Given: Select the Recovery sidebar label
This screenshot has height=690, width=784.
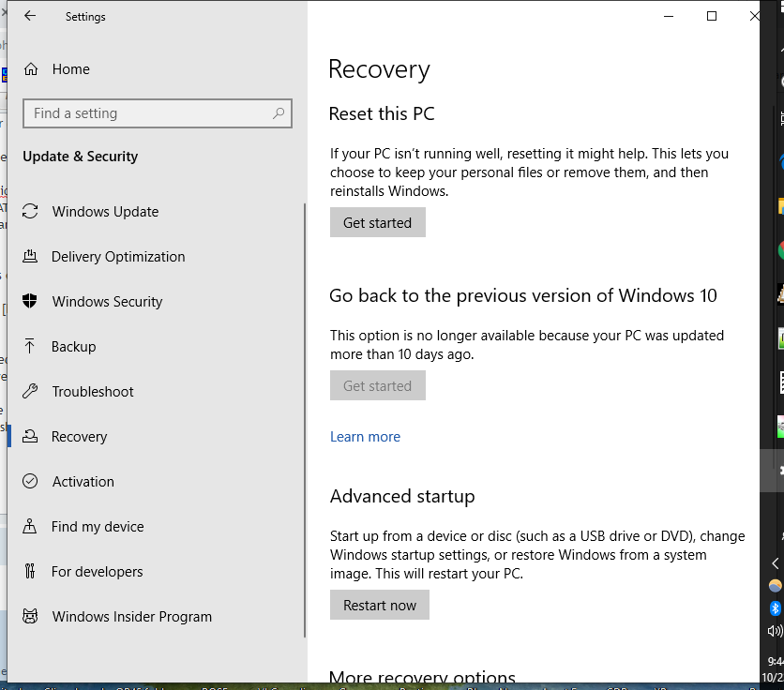Looking at the screenshot, I should 79,437.
